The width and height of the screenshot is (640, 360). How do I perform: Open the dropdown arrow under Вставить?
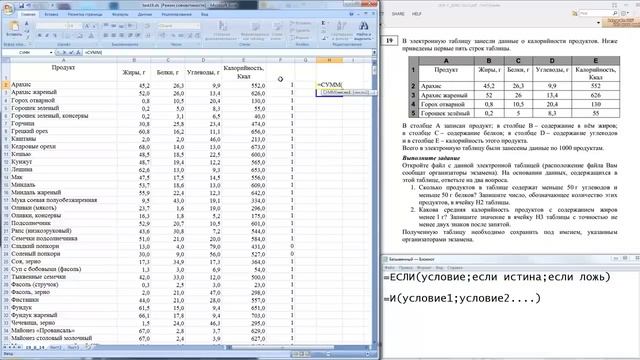click(14, 39)
